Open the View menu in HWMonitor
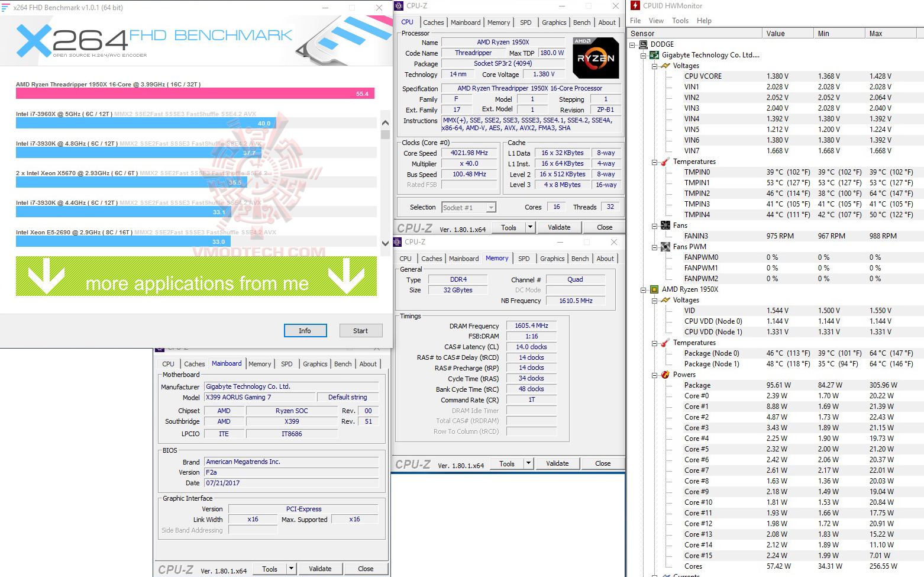 pyautogui.click(x=656, y=20)
